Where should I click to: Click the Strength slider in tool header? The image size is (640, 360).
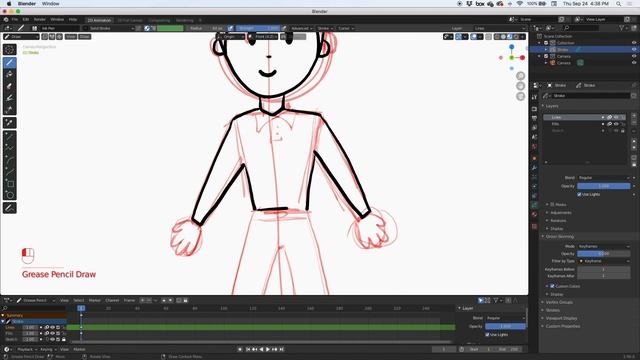(x=258, y=28)
